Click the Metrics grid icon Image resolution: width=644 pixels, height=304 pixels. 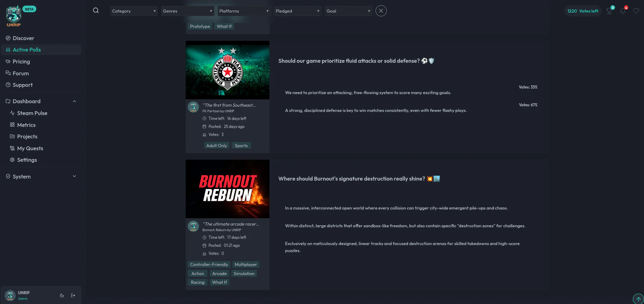click(12, 125)
